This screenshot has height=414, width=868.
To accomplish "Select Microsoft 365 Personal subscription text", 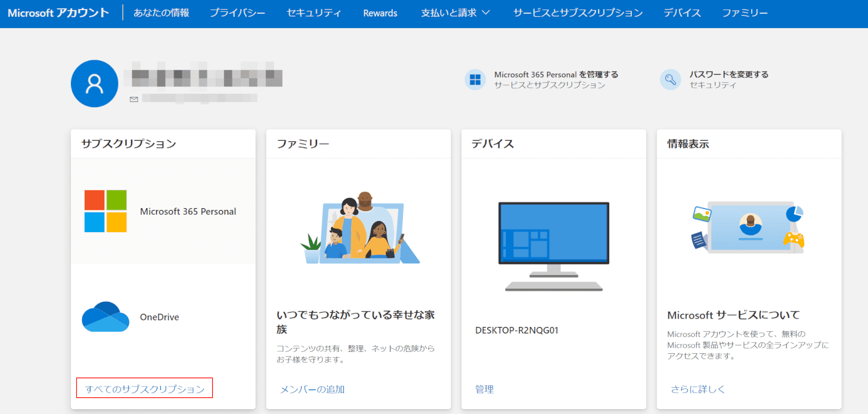I will click(188, 211).
